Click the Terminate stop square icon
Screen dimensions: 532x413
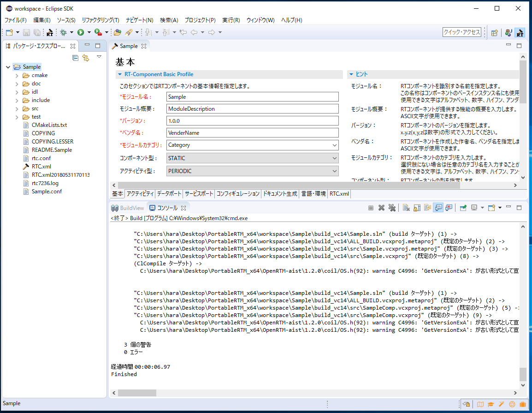tap(371, 208)
